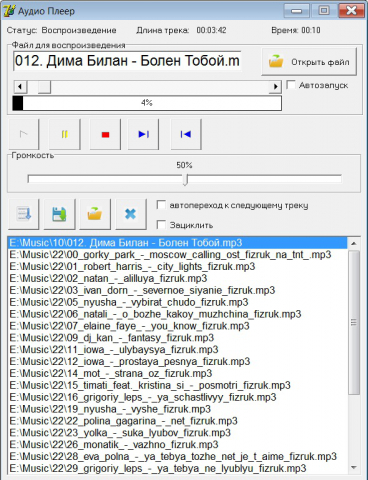Click the file name field with Дима Билан

pos(127,61)
